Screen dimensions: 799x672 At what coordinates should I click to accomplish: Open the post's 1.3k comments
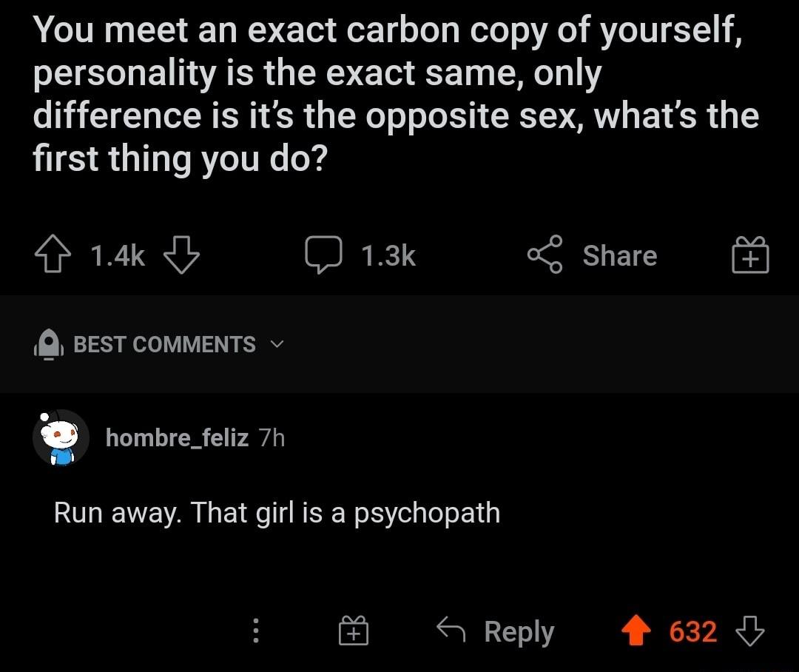click(323, 256)
